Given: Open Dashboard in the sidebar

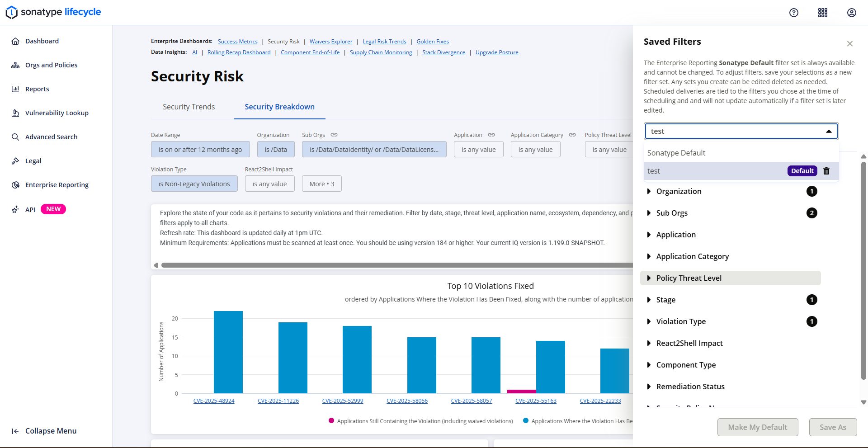Looking at the screenshot, I should (x=42, y=41).
